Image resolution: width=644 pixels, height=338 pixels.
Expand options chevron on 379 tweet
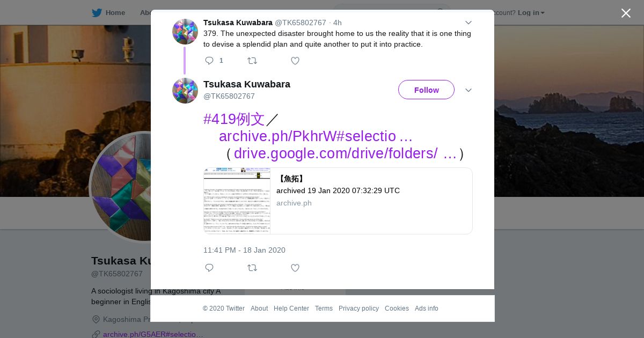coord(469,23)
